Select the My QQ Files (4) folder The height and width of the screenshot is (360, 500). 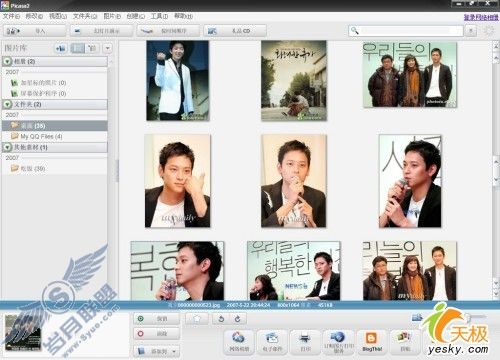37,136
